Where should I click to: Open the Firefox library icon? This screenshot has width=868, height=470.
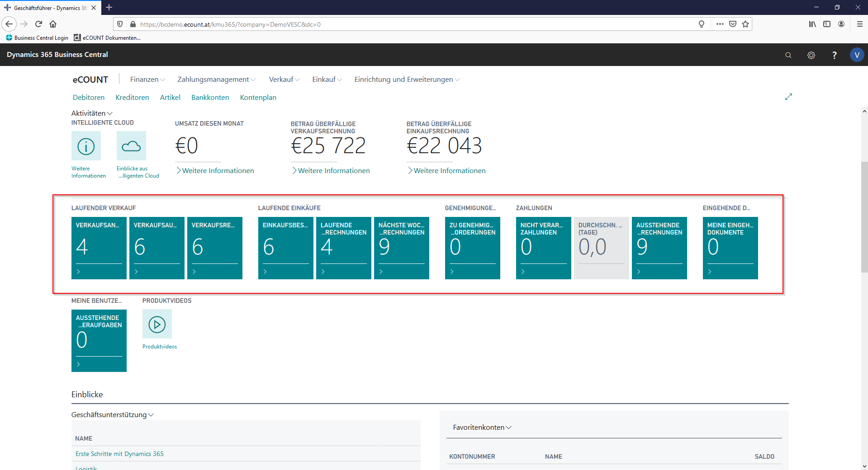[x=812, y=24]
